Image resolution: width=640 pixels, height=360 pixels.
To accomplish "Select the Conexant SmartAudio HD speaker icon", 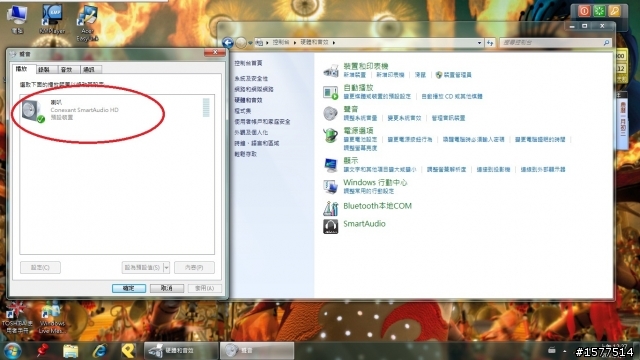I will [33, 111].
